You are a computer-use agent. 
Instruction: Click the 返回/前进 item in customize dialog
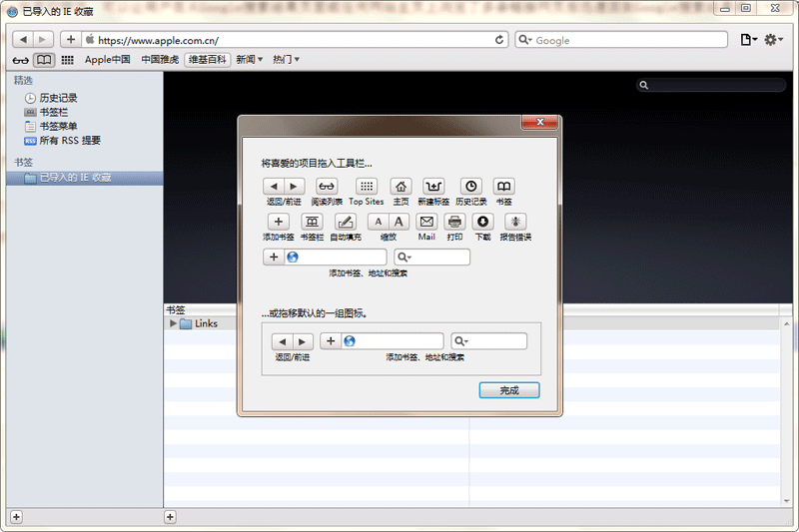pyautogui.click(x=284, y=187)
